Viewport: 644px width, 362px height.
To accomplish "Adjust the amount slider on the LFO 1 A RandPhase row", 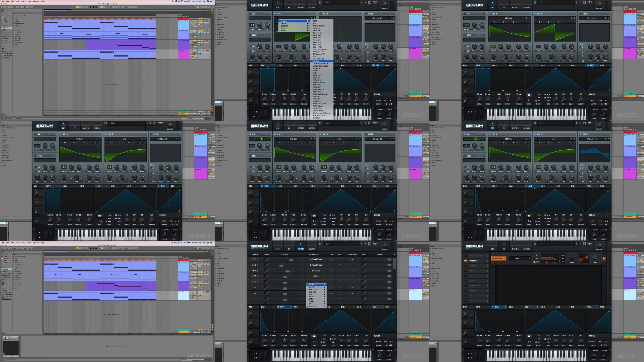I will point(291,260).
